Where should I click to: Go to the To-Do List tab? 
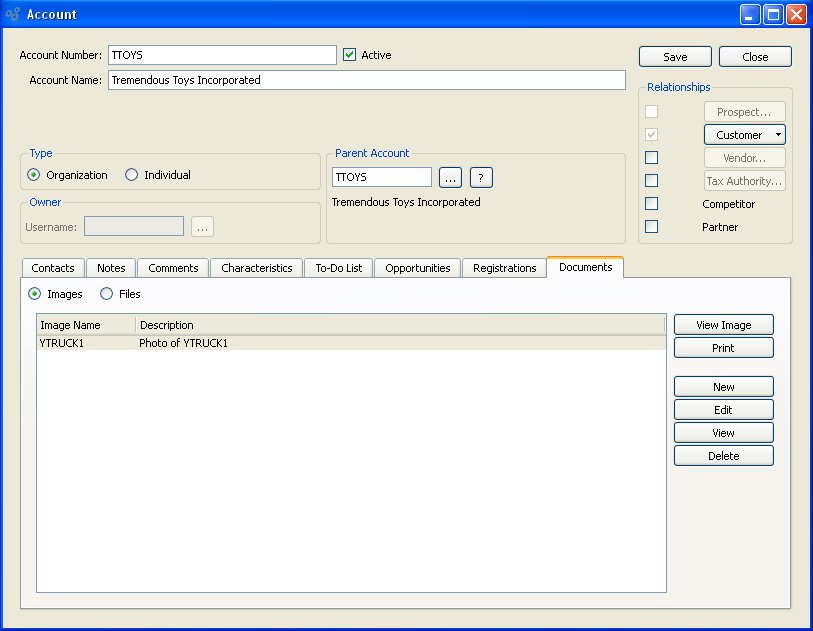[x=338, y=268]
